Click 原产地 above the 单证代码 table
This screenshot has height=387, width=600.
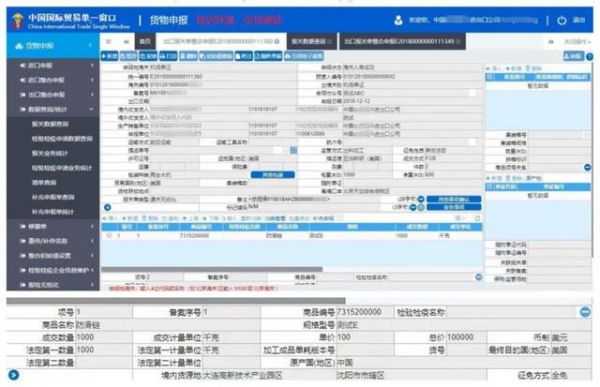pyautogui.click(x=533, y=178)
